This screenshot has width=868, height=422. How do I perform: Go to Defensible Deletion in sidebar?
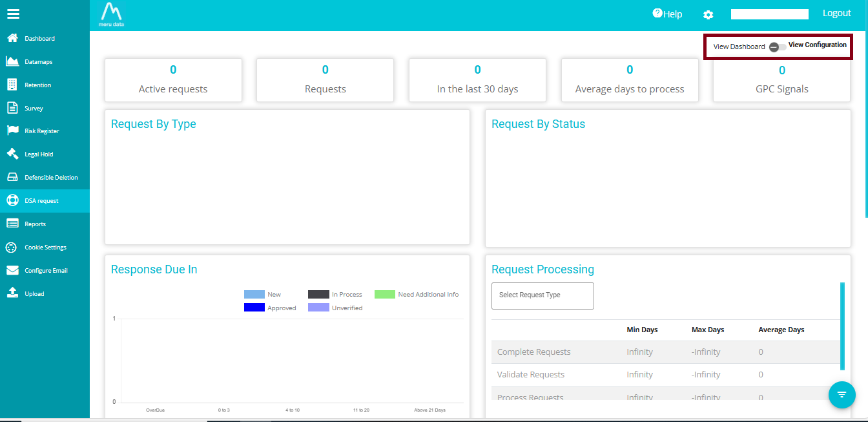51,178
